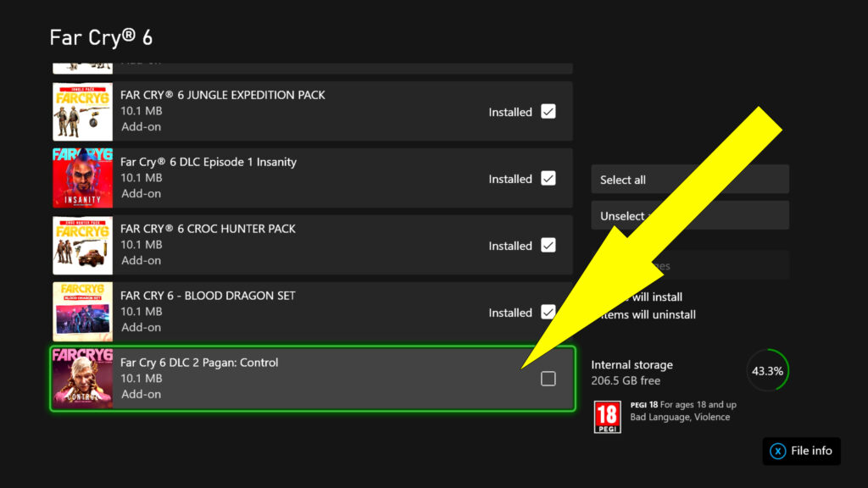Click '10.1 MB' size on Insanity DLC row
Image resolution: width=868 pixels, height=488 pixels.
(x=142, y=178)
